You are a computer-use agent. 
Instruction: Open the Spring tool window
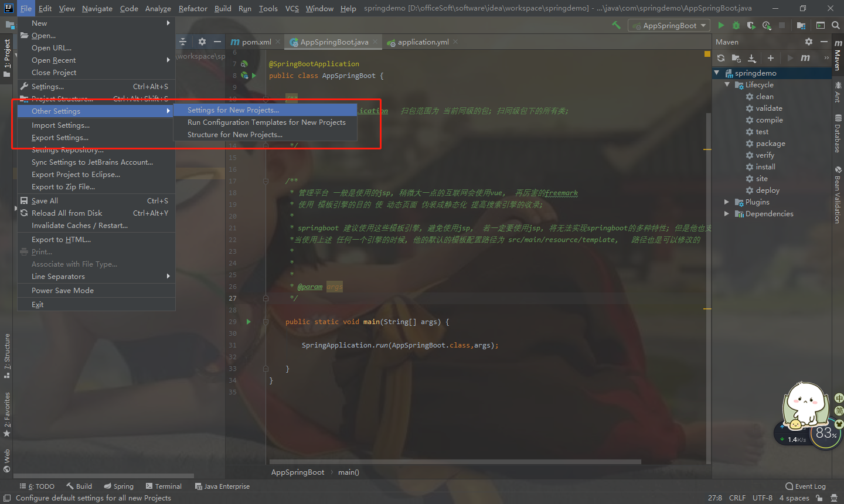click(118, 486)
